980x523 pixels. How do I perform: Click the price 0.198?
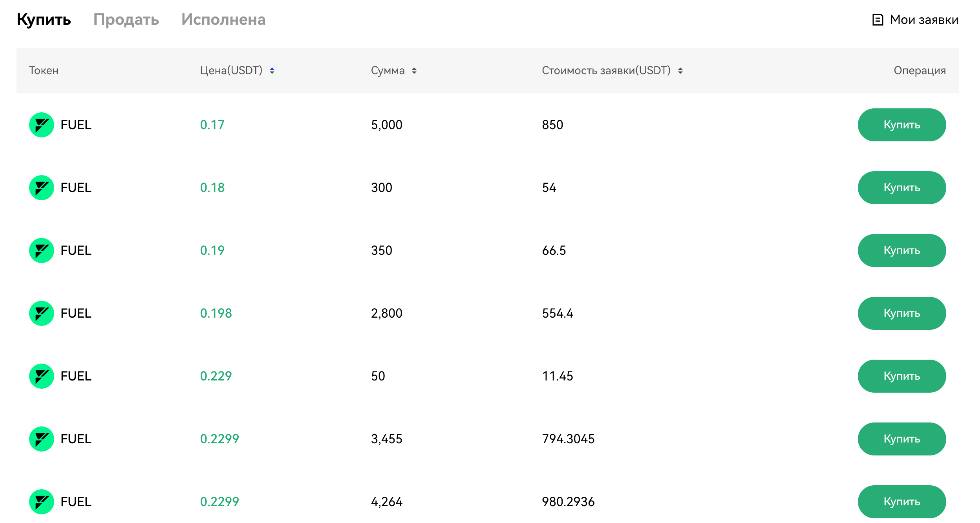(x=216, y=313)
